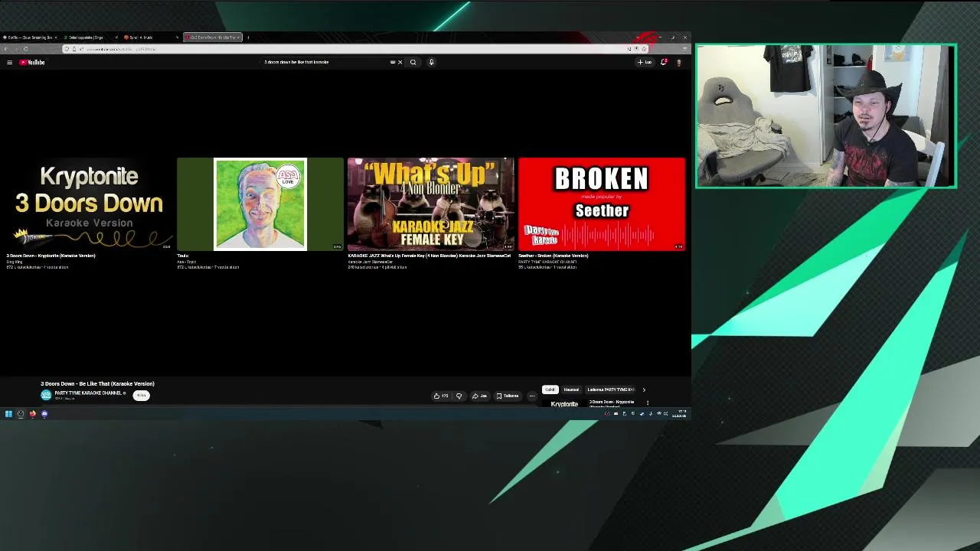This screenshot has width=980, height=551.
Task: Go to YouTube home via the logo
Action: (32, 62)
